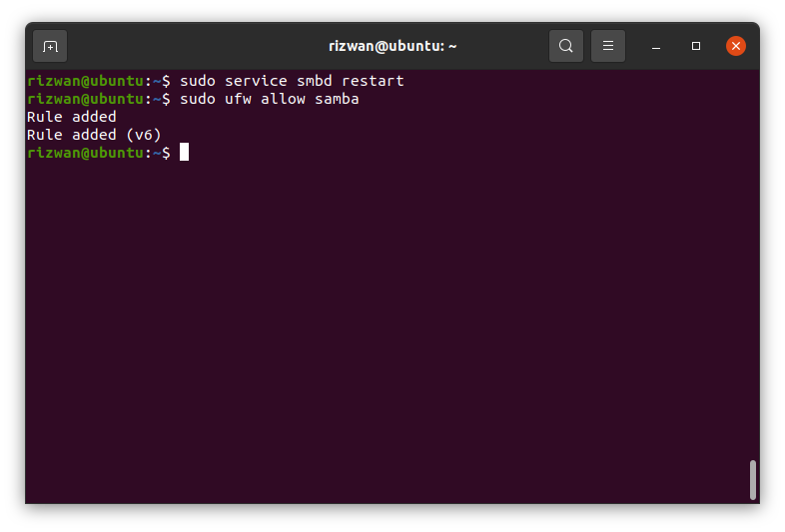Minimize the terminal window
Viewport: 785px width, 532px height.
pyautogui.click(x=656, y=47)
